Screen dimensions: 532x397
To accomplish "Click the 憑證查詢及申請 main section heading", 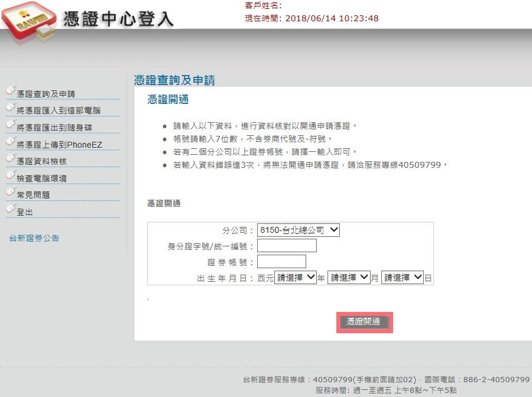I will point(174,80).
